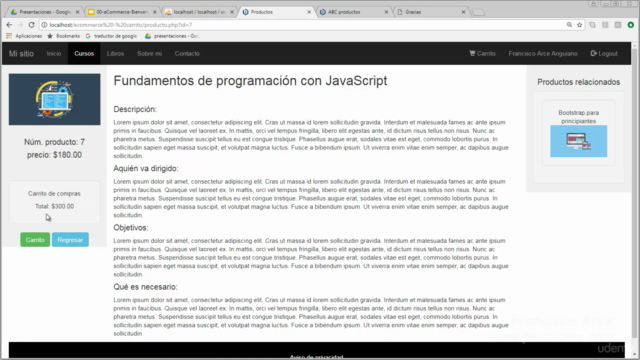Screen dimensions: 640x360
Task: Click the Objetivos: heading
Action: click(131, 228)
